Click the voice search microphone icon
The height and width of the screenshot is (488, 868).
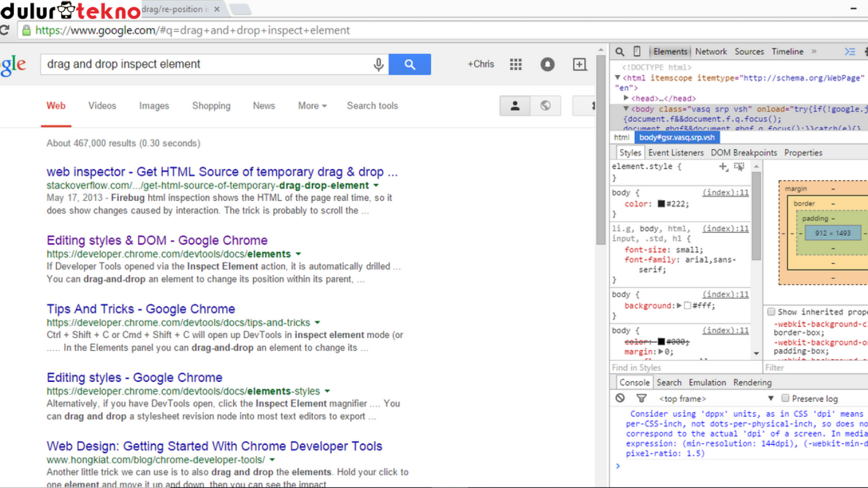[379, 64]
